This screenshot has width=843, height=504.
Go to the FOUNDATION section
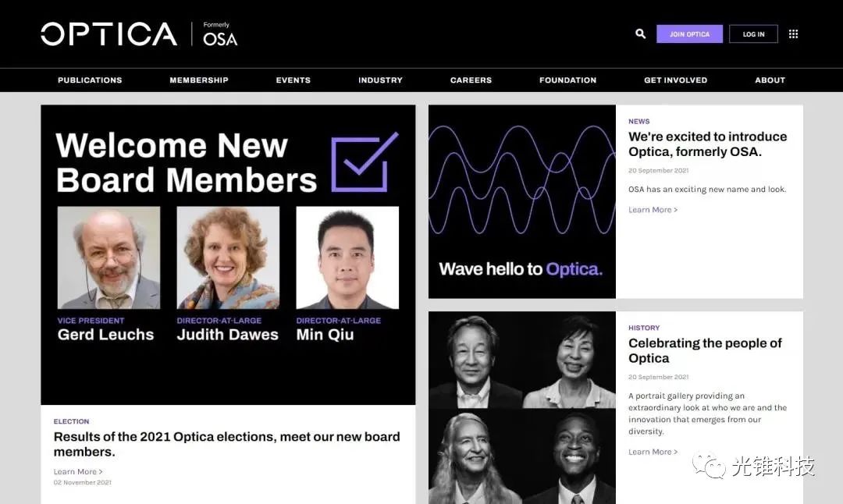click(567, 80)
